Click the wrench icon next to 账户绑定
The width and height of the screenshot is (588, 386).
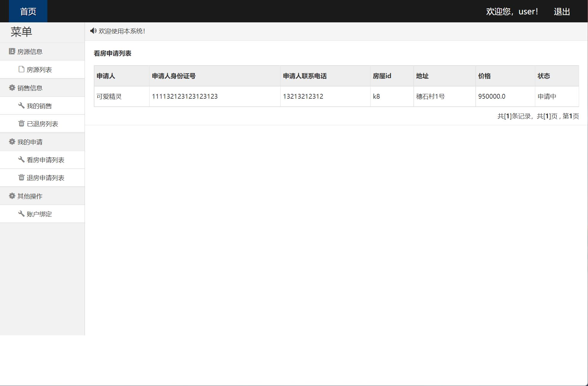click(21, 214)
